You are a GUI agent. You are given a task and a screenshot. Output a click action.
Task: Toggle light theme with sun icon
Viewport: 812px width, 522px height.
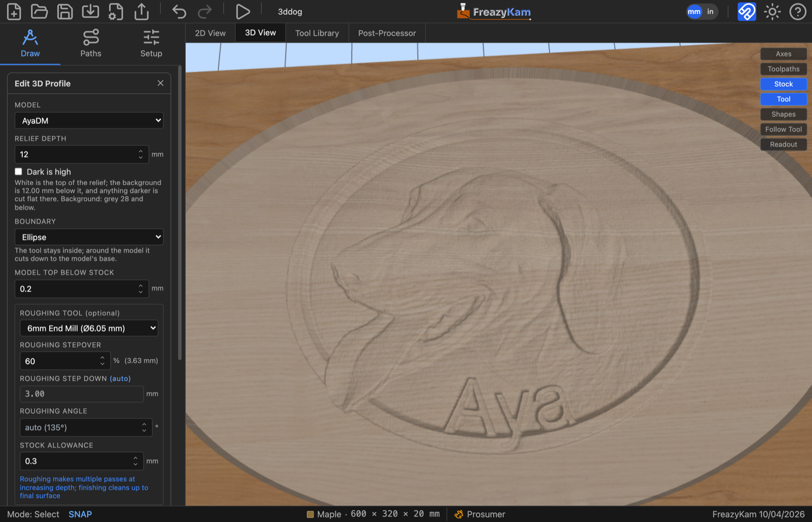[x=772, y=11]
